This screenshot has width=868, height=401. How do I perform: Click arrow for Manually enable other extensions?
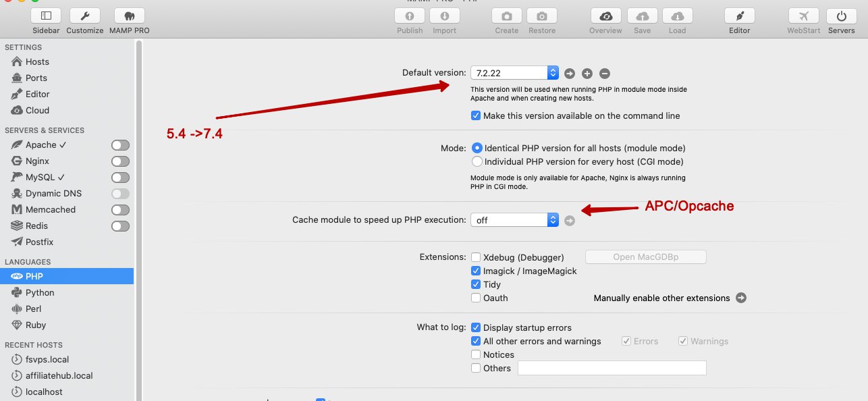741,298
